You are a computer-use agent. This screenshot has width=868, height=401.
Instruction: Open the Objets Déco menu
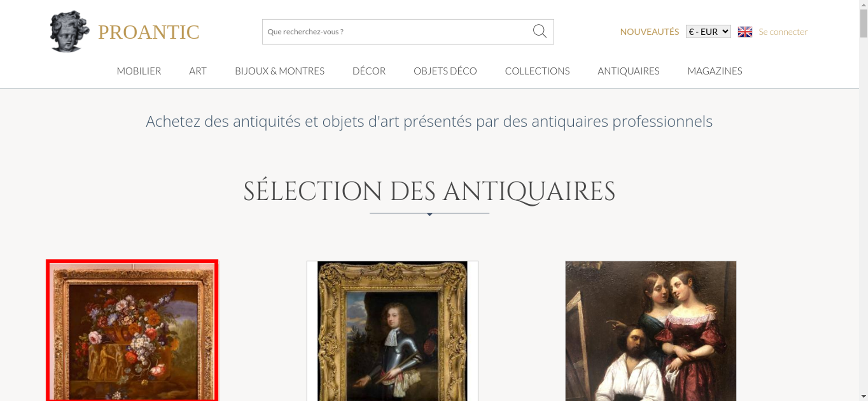coord(445,71)
